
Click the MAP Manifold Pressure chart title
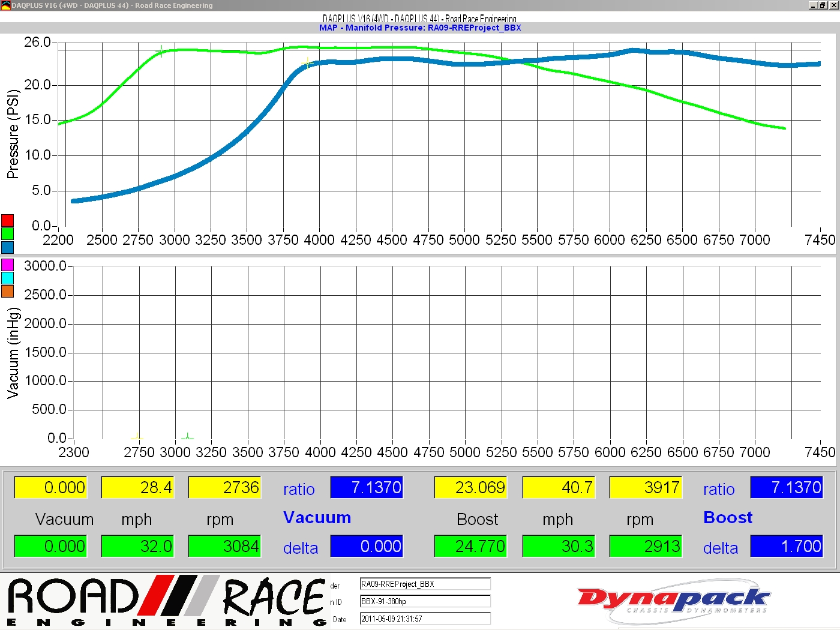click(x=420, y=28)
